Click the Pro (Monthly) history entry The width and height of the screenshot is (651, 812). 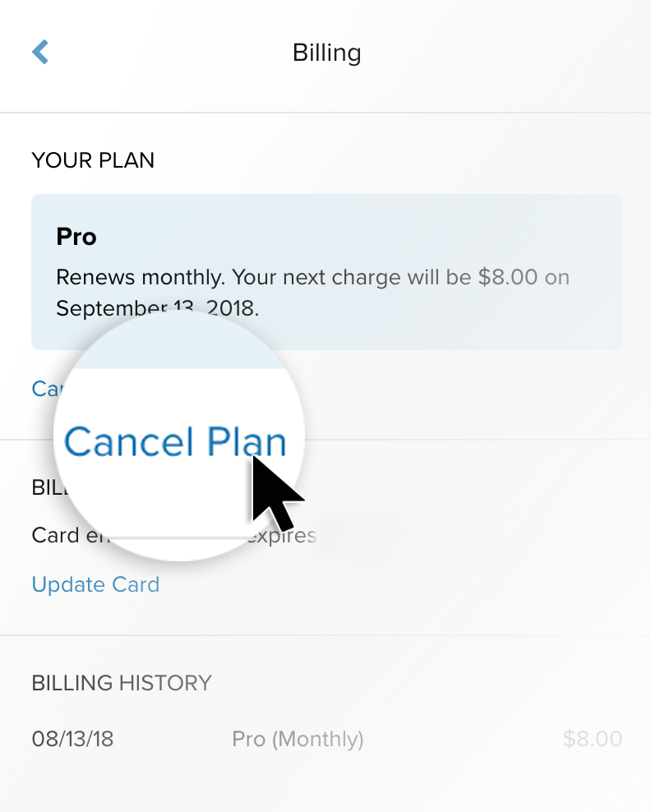(298, 739)
